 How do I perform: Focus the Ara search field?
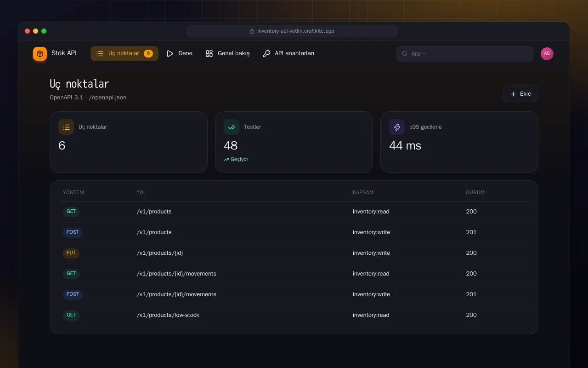click(x=465, y=54)
